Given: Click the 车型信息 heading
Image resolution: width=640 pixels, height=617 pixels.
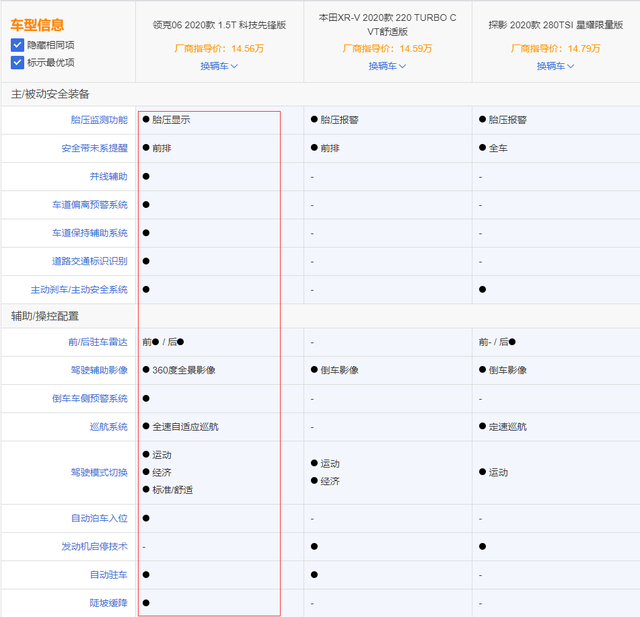Looking at the screenshot, I should point(37,25).
